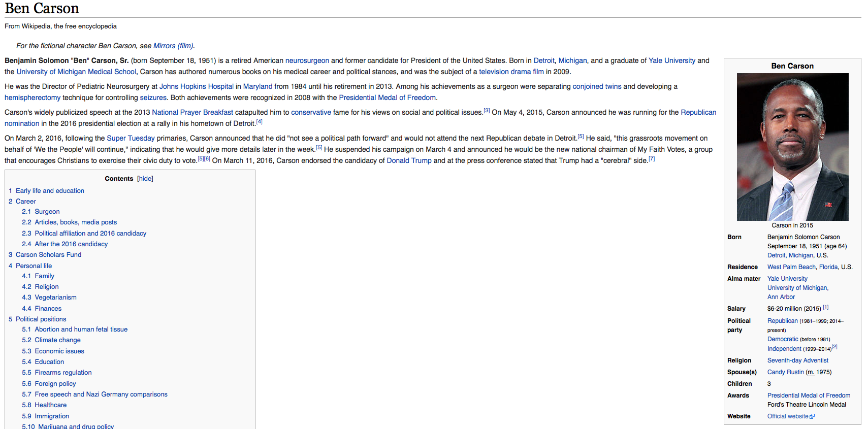Visit the Donald Trump article link
Viewport: 868px width, 429px height.
(409, 160)
